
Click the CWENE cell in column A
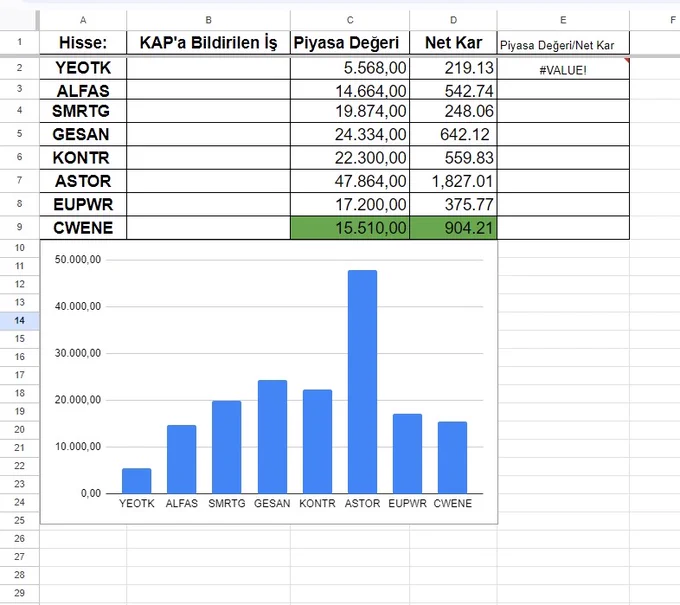pyautogui.click(x=83, y=228)
